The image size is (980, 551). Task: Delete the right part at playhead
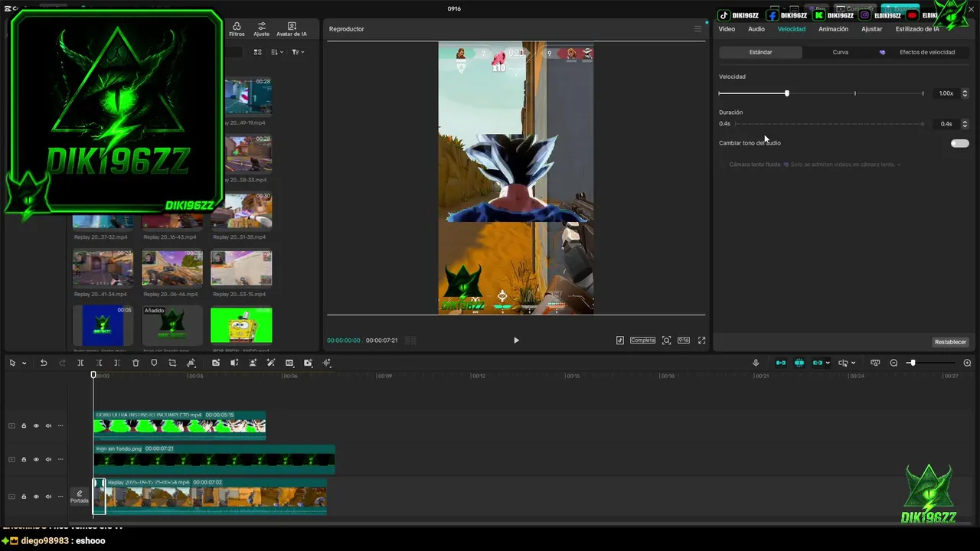coord(117,363)
